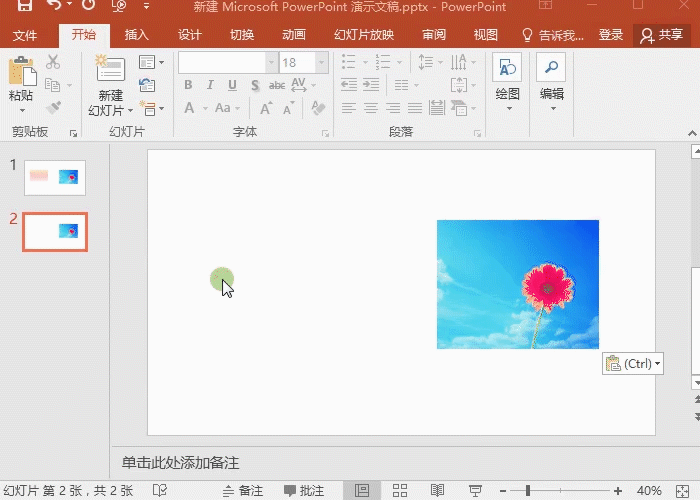Zoom in with the plus button
The width and height of the screenshot is (700, 500).
coord(618,491)
